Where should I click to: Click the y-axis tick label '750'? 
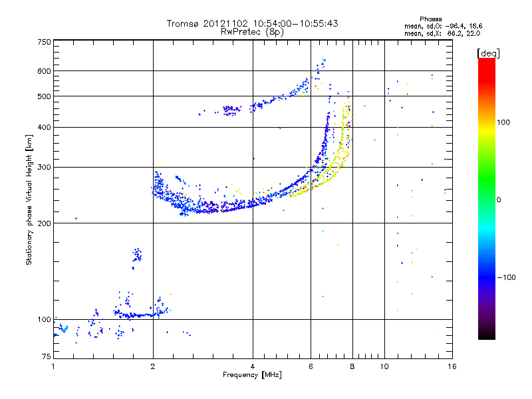tap(45, 42)
